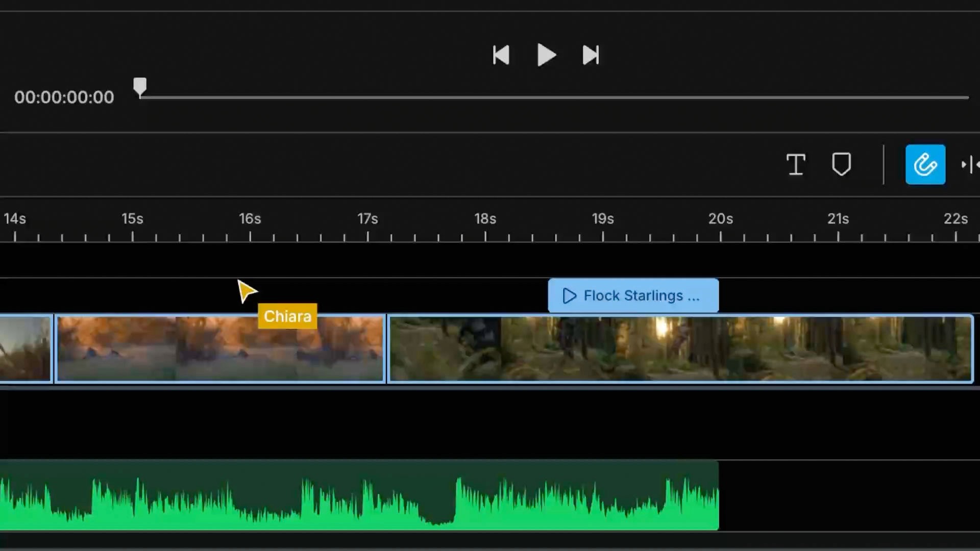
Task: Click the playhead handle on the scrubber
Action: (x=140, y=87)
